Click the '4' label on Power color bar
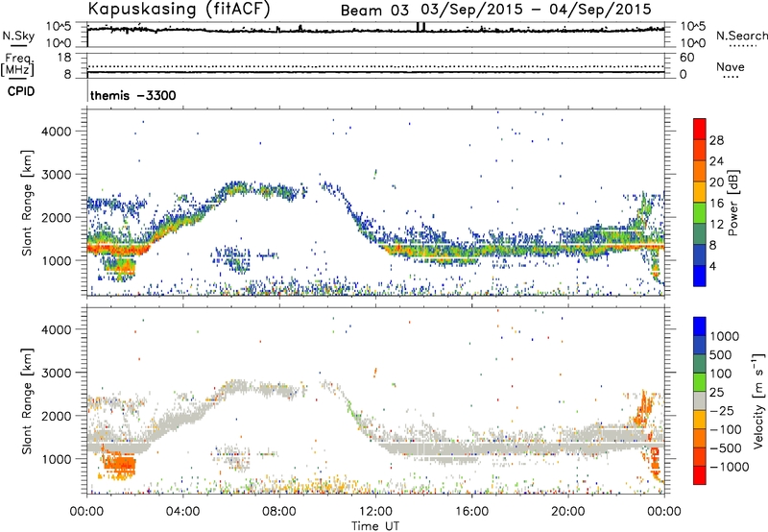768x532 pixels. coord(712,266)
